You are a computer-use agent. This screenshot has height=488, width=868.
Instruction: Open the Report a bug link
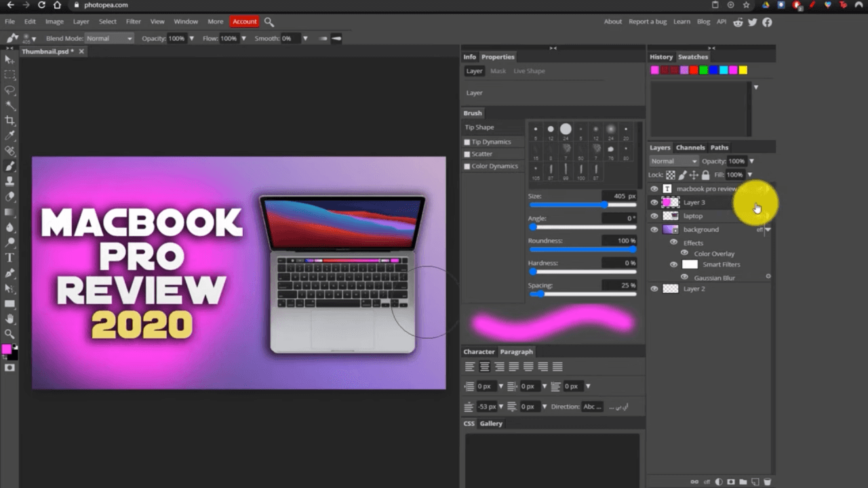point(648,22)
